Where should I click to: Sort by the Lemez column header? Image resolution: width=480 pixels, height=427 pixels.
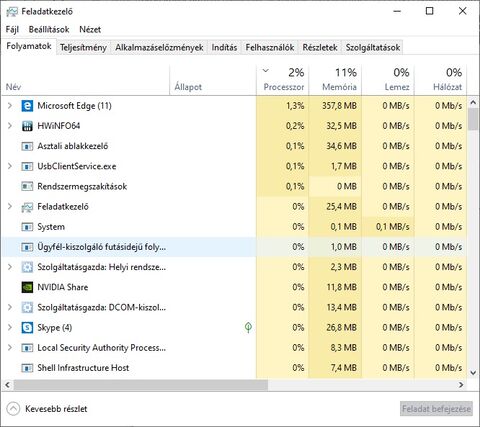388,80
